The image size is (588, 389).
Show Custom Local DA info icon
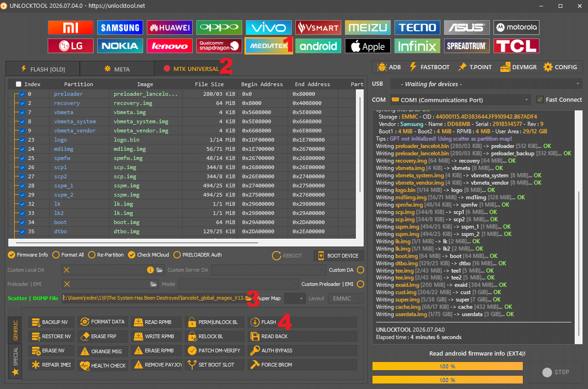[150, 270]
